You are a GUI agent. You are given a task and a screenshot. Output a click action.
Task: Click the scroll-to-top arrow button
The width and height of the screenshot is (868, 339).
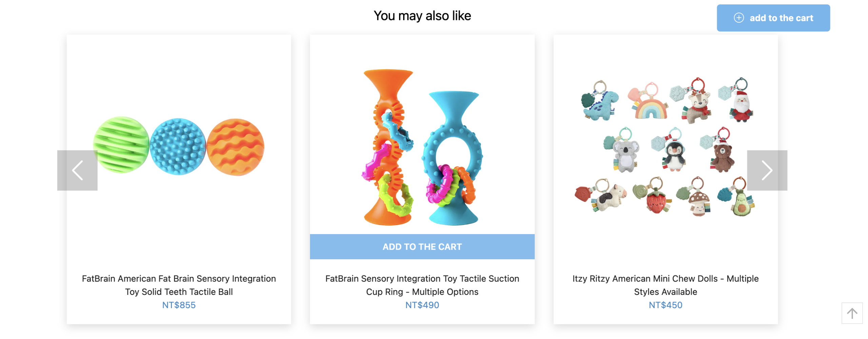[x=851, y=313]
